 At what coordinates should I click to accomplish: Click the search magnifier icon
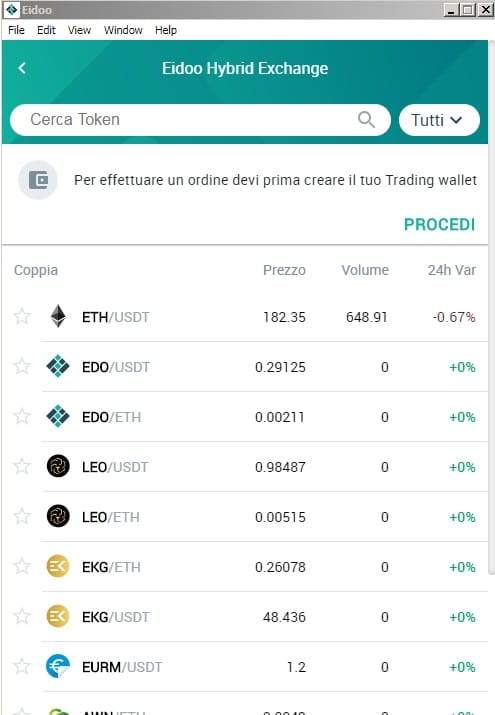point(366,119)
